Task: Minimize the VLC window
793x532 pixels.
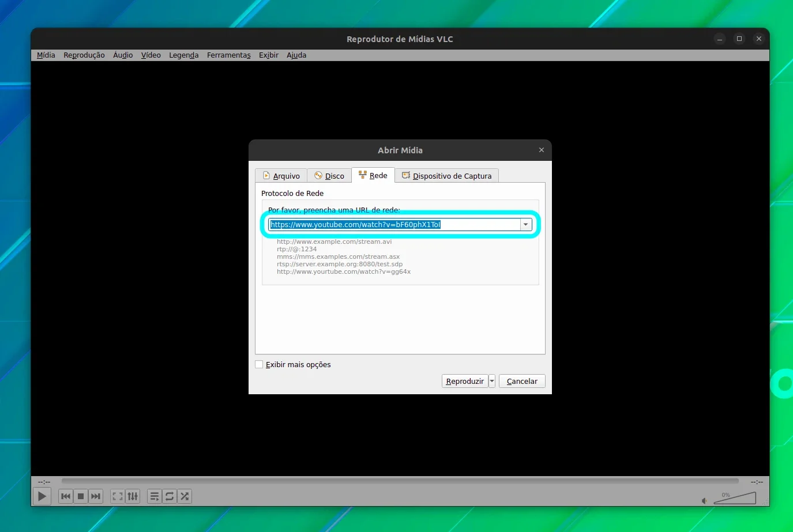Action: (720, 39)
